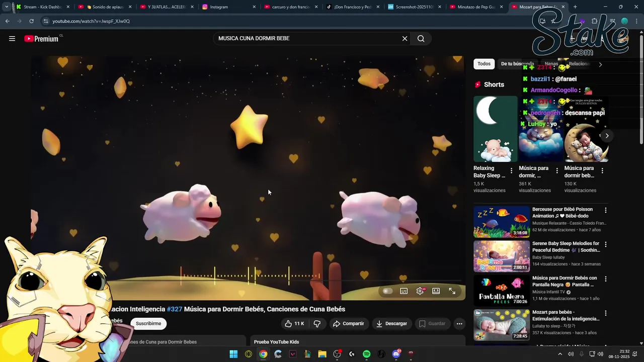The width and height of the screenshot is (644, 362).
Task: Select De tu búsqueda filter chip
Action: coord(517,64)
